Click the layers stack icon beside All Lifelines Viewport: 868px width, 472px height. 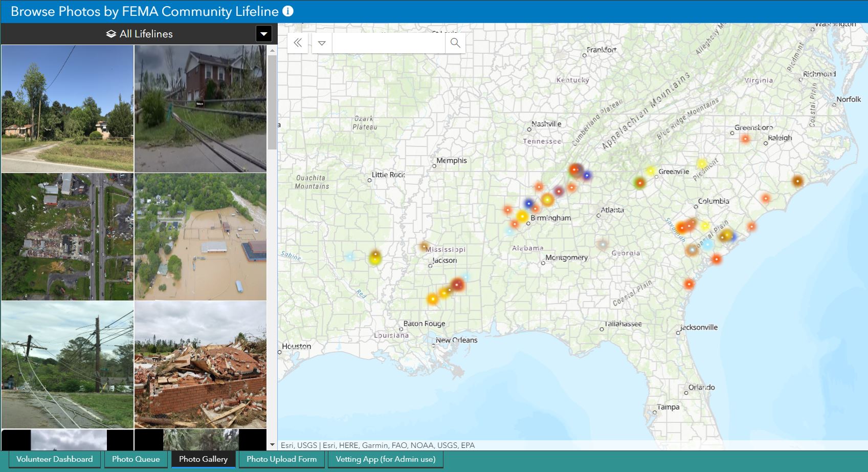tap(111, 34)
